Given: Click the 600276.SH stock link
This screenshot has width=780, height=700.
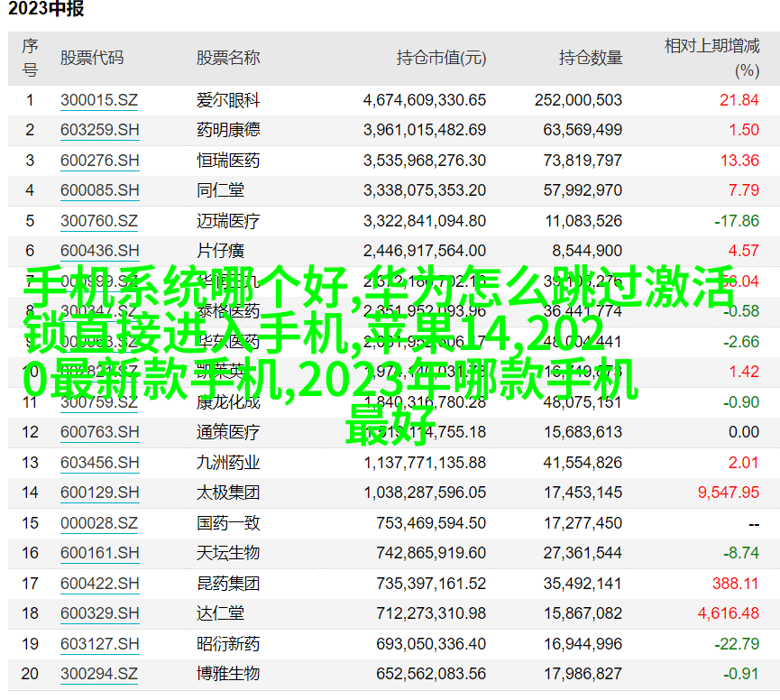Looking at the screenshot, I should pyautogui.click(x=99, y=161).
